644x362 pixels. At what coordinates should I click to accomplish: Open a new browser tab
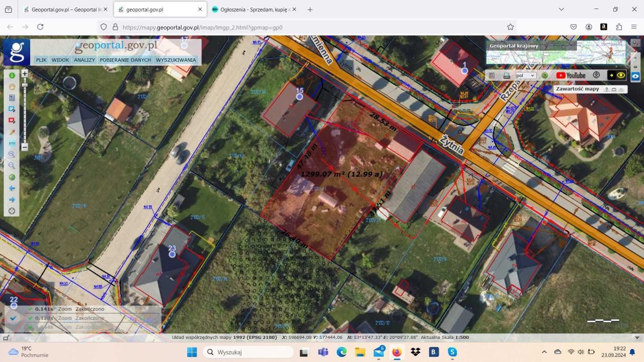310,10
